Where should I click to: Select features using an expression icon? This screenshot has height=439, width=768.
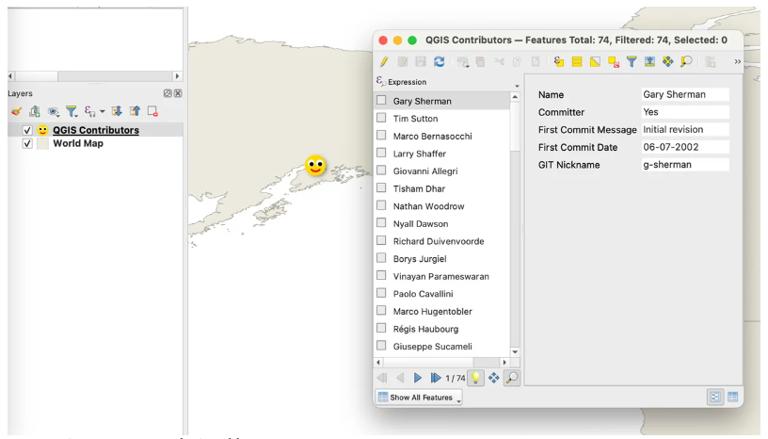(x=559, y=62)
